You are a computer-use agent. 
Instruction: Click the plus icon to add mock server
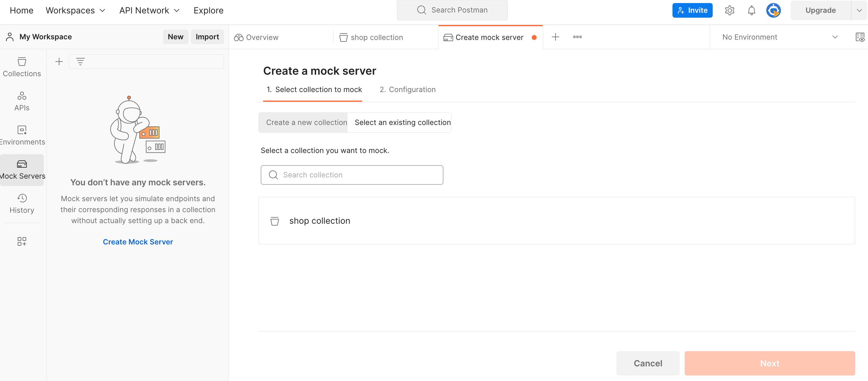click(x=59, y=61)
